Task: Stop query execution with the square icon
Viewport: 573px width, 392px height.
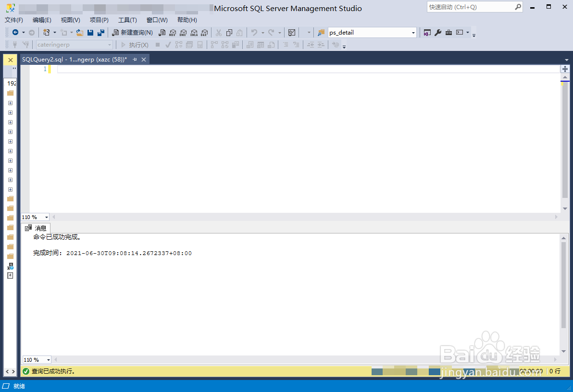Action: tap(158, 45)
